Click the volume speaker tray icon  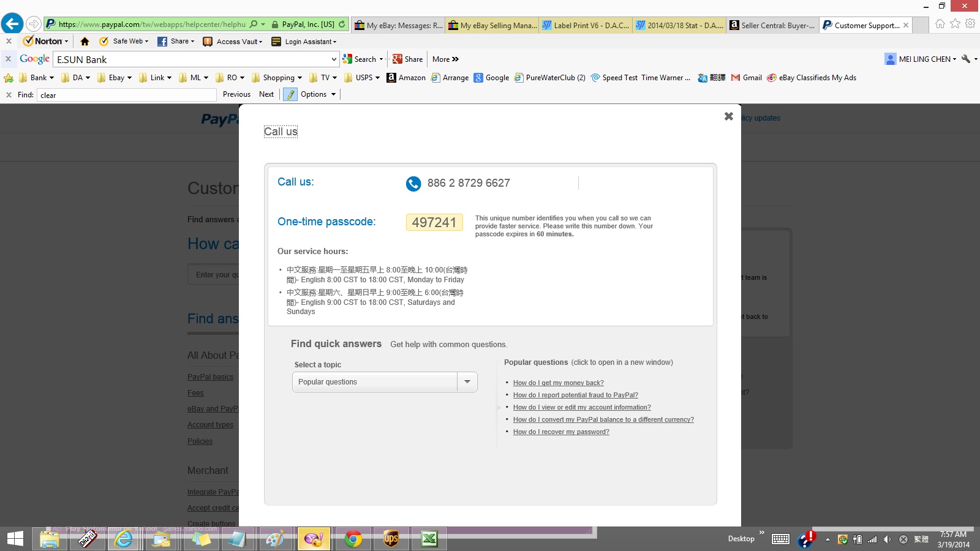887,539
